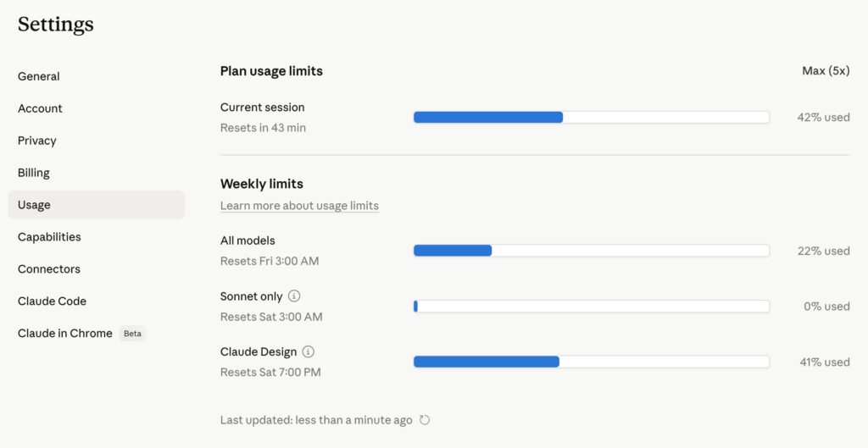The width and height of the screenshot is (868, 448).
Task: Click the Sonnet only usage bar
Action: [591, 307]
